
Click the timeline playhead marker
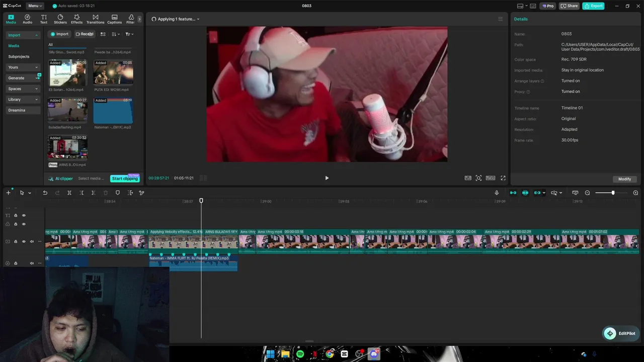pos(201,201)
